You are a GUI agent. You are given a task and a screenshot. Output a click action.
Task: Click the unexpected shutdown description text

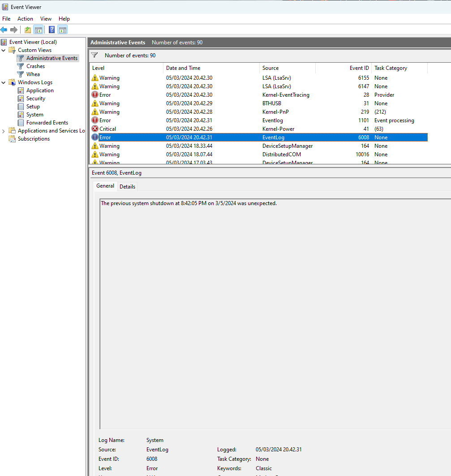tap(189, 203)
